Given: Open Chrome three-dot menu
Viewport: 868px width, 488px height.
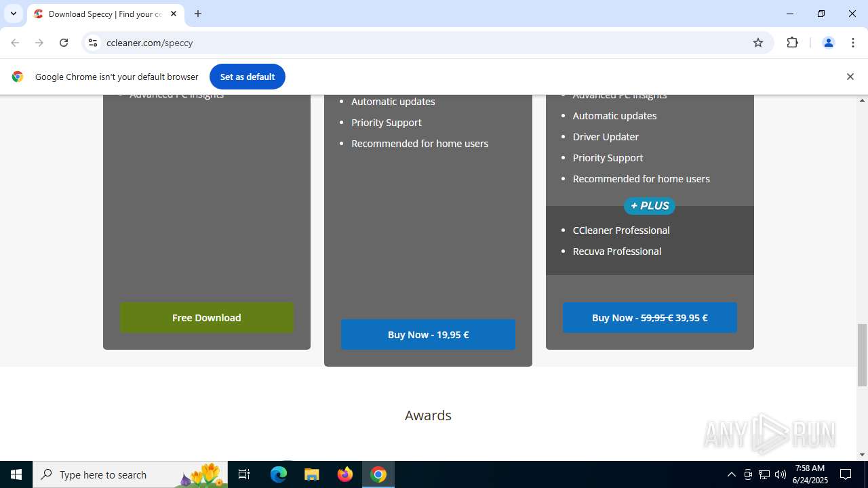Looking at the screenshot, I should 853,43.
